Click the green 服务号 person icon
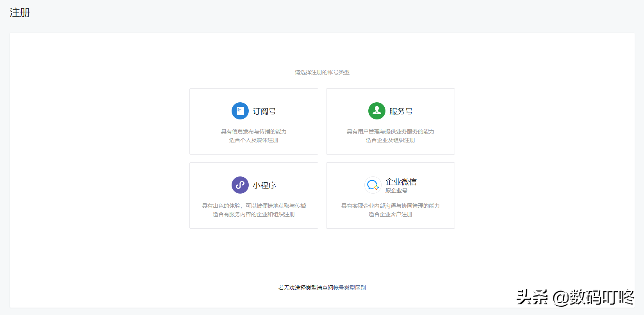This screenshot has height=315, width=644. click(x=377, y=111)
